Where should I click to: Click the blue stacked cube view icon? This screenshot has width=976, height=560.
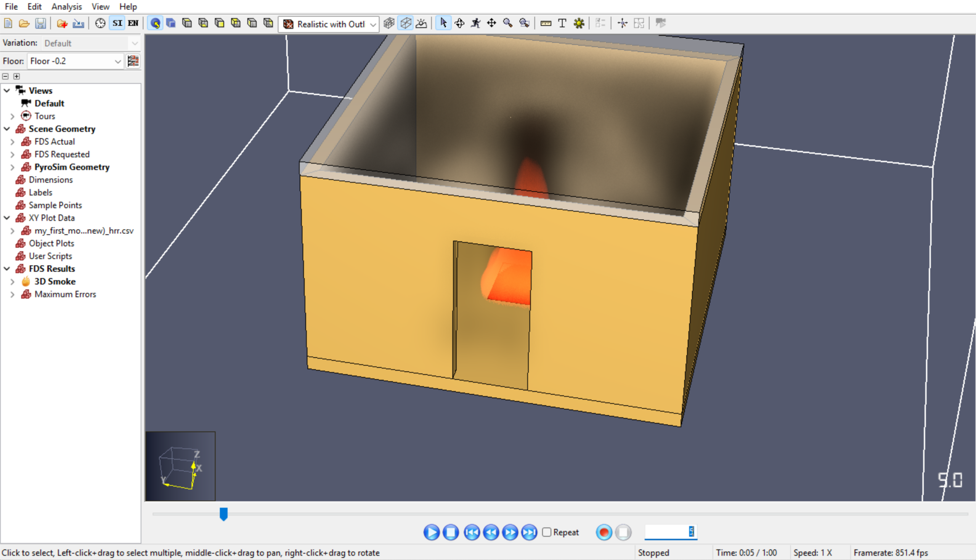[171, 24]
